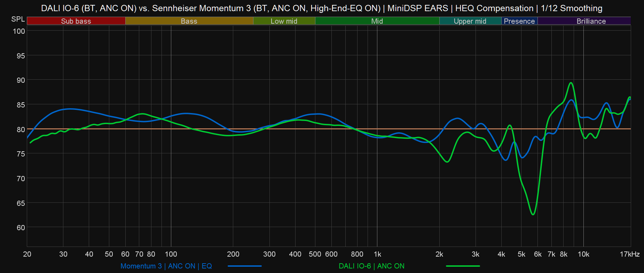Viewport: 644px width, 273px height.
Task: Click the 17kHz label on frequency axis
Action: tap(630, 254)
